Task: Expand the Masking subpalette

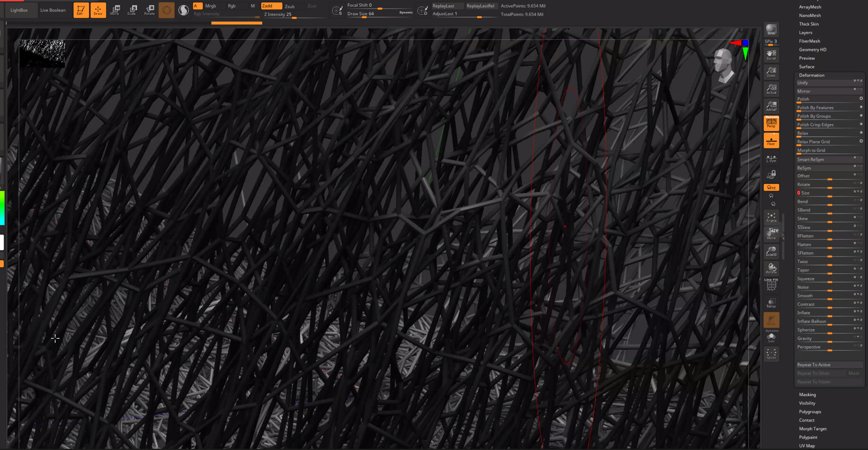Action: click(x=807, y=394)
